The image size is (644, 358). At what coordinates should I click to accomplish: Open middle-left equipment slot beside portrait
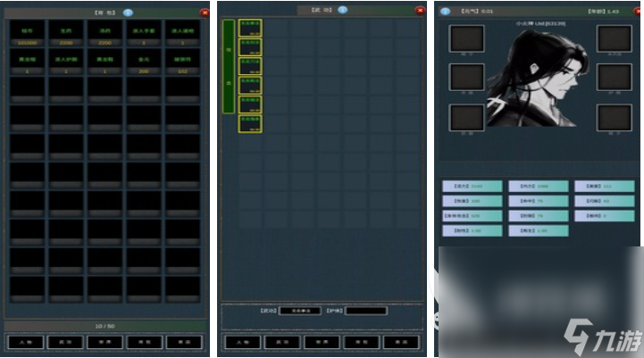[x=466, y=77]
